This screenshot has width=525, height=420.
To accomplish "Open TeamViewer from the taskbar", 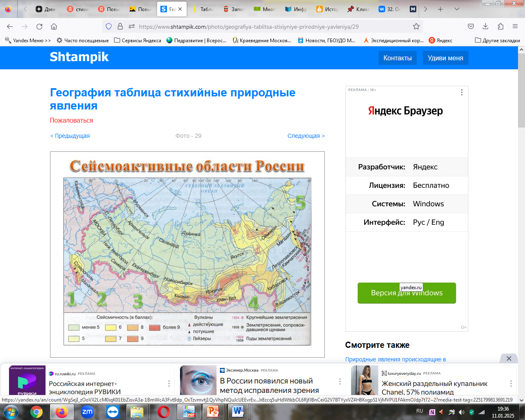I will pos(112,411).
